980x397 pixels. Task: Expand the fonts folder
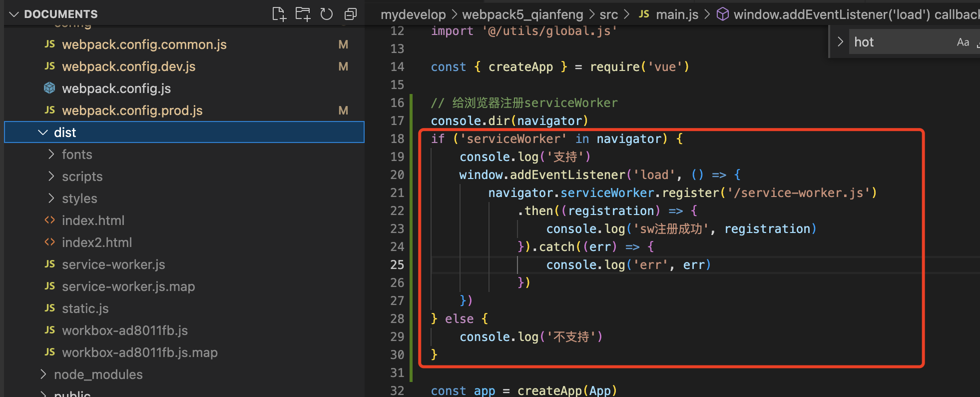coord(51,154)
